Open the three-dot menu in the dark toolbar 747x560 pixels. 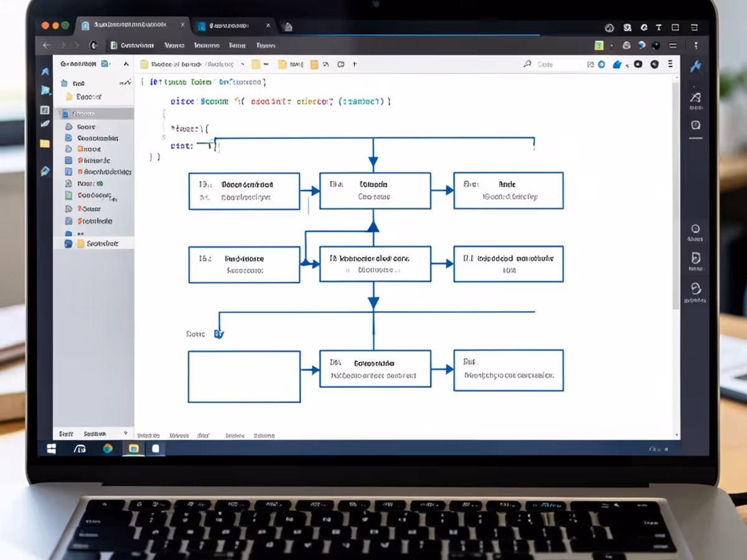[x=696, y=45]
